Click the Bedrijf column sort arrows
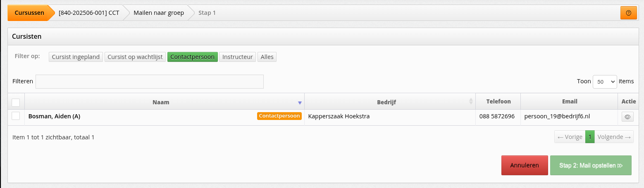This screenshot has width=644, height=188. 471,101
